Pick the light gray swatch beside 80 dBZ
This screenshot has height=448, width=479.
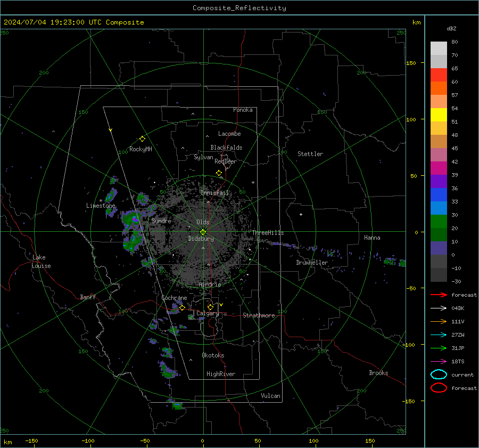click(439, 48)
